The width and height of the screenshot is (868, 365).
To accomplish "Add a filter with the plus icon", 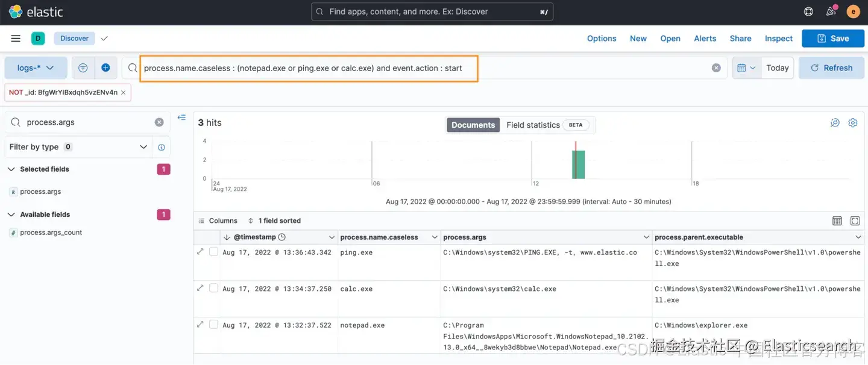I will pos(105,68).
